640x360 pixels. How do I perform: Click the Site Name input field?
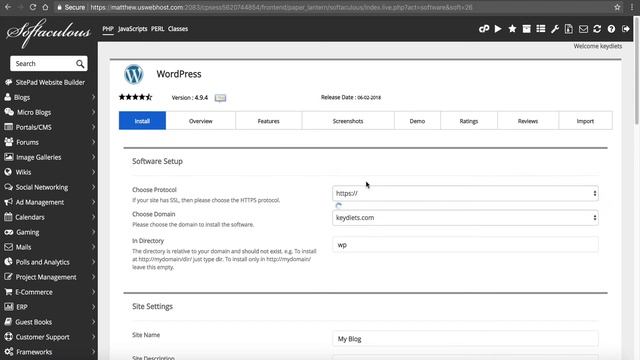coord(465,339)
